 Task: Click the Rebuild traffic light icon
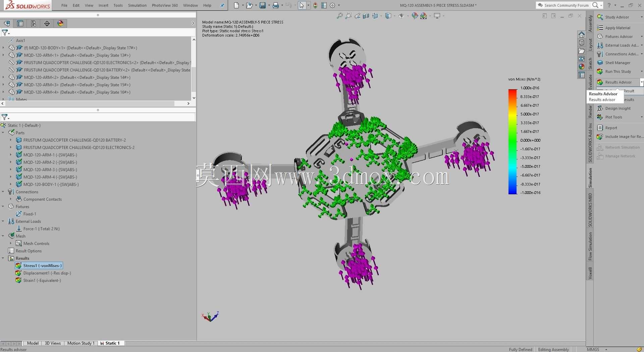315,5
